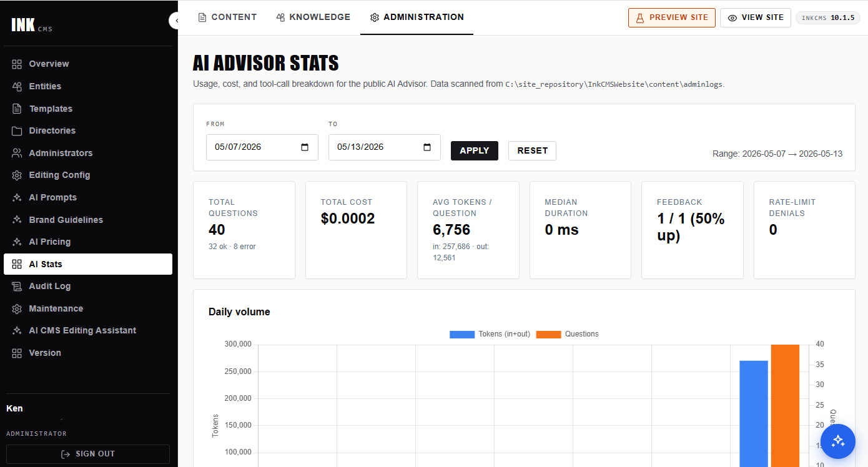Viewport: 868px width, 467px height.
Task: Click the Maintenance gear icon in sidebar
Action: (17, 308)
